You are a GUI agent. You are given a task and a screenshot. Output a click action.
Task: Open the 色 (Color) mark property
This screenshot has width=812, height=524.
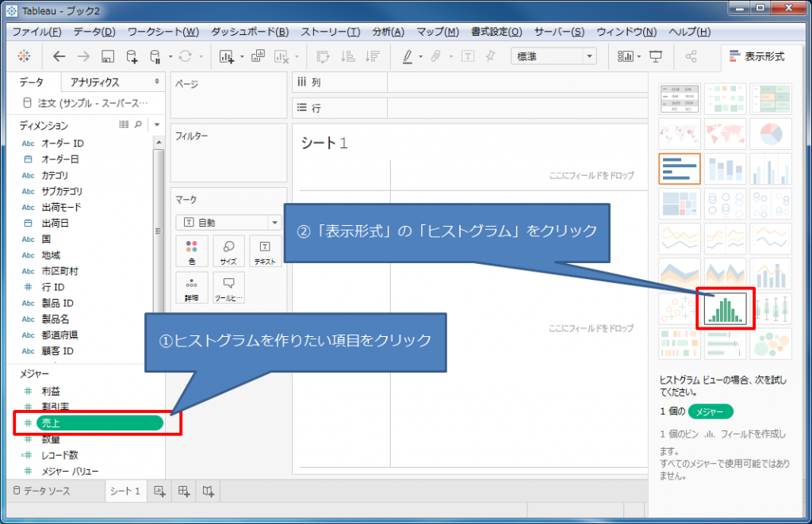(x=190, y=251)
